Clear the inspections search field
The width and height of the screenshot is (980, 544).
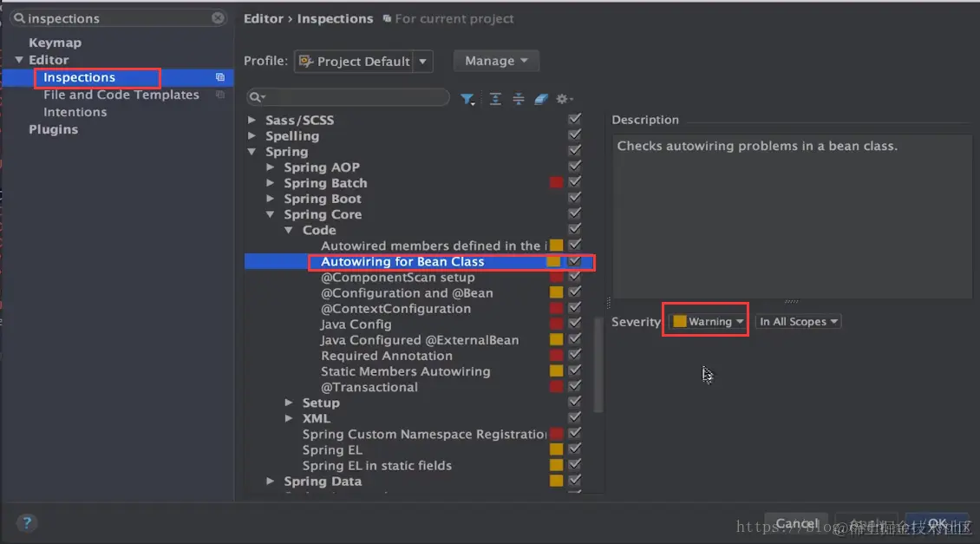[x=218, y=18]
